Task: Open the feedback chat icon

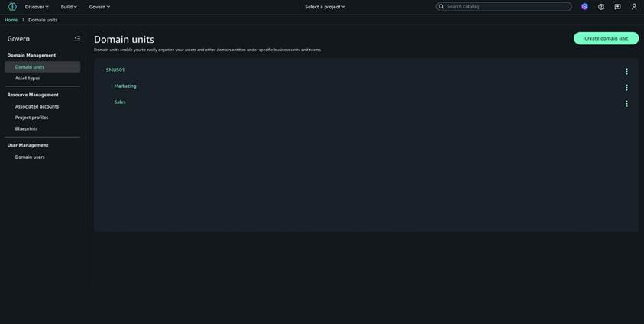Action: (617, 7)
